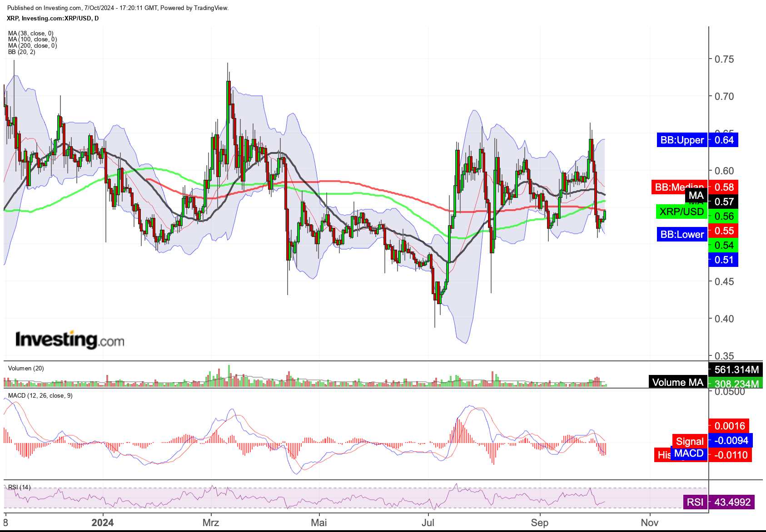Click the 308.234M volume value

(x=736, y=383)
